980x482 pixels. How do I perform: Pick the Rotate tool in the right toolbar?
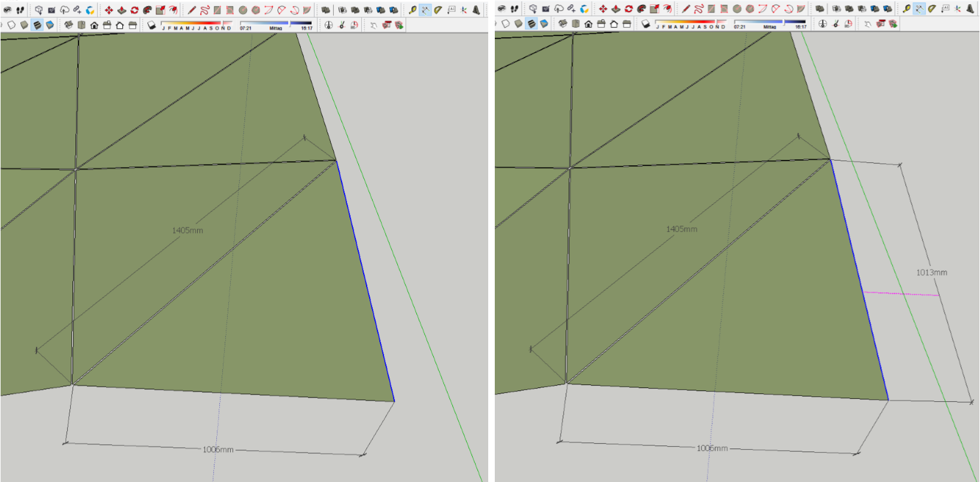(628, 9)
